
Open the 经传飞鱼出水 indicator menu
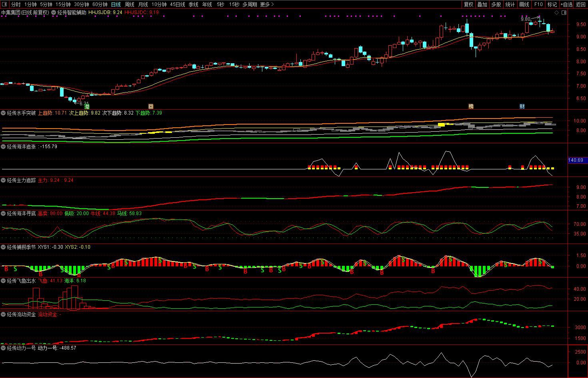click(3, 281)
